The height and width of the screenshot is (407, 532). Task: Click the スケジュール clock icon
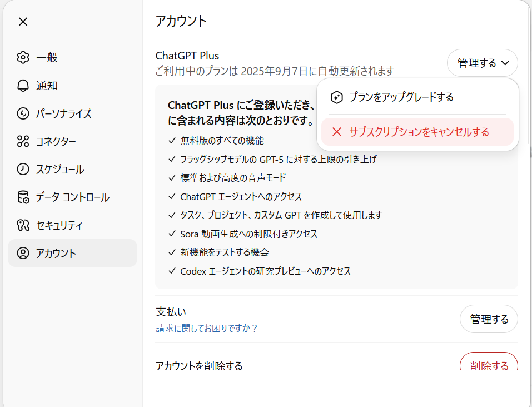[x=23, y=169]
